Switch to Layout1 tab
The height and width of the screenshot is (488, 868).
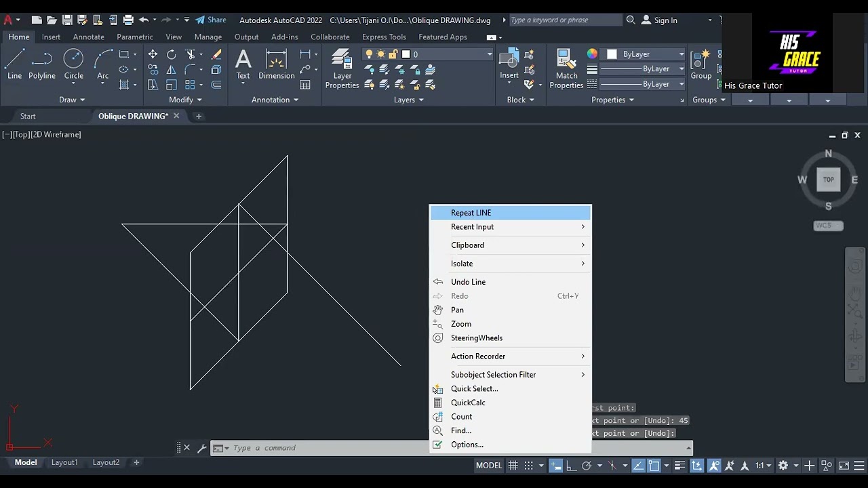point(64,463)
